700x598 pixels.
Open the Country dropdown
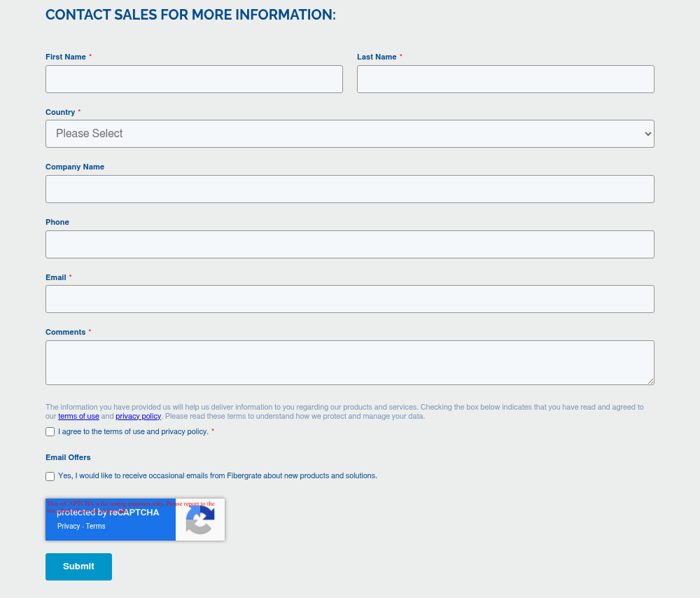(350, 134)
